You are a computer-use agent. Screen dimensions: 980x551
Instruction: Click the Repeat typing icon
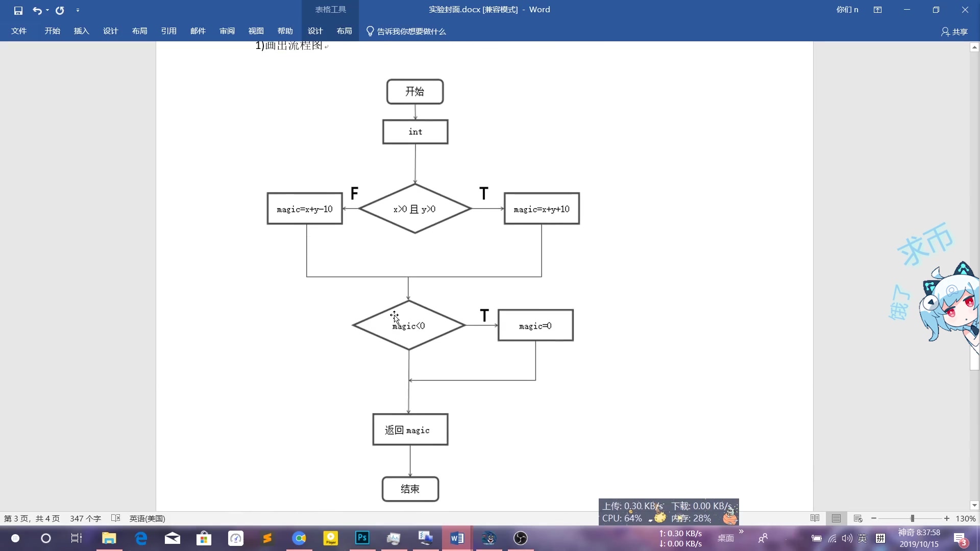coord(60,10)
